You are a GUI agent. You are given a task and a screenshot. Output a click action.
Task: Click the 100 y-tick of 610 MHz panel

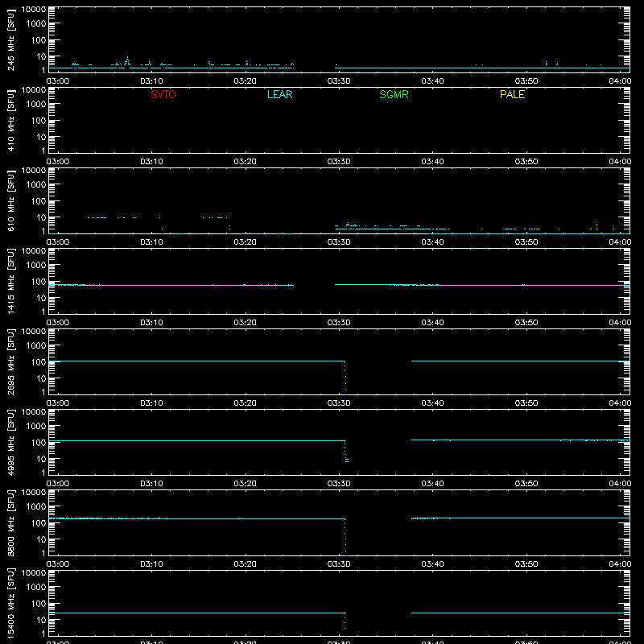pos(39,201)
